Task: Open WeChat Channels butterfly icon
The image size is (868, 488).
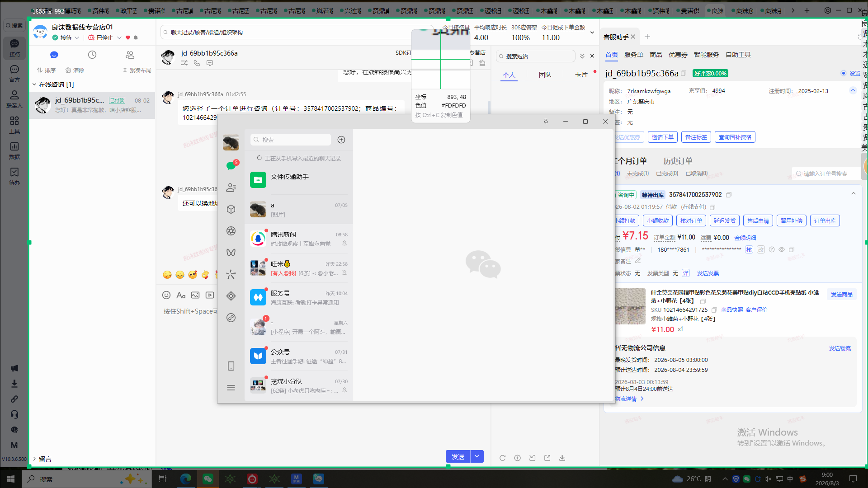Action: (231, 253)
